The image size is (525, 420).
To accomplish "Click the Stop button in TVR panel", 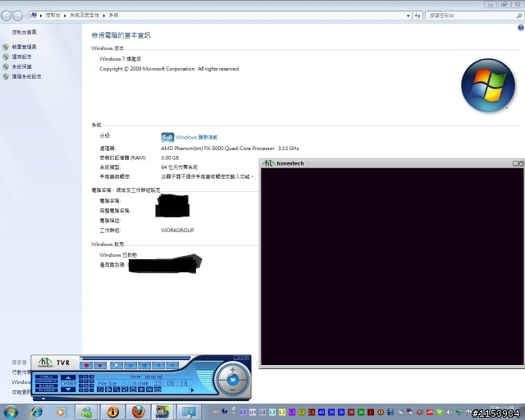I will point(144,365).
